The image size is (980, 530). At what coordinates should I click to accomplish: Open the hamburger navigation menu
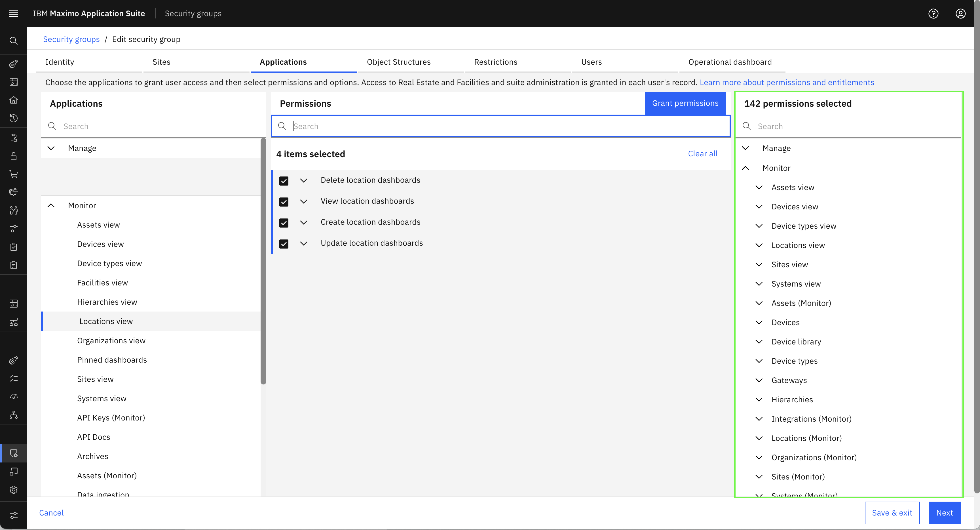(x=13, y=13)
